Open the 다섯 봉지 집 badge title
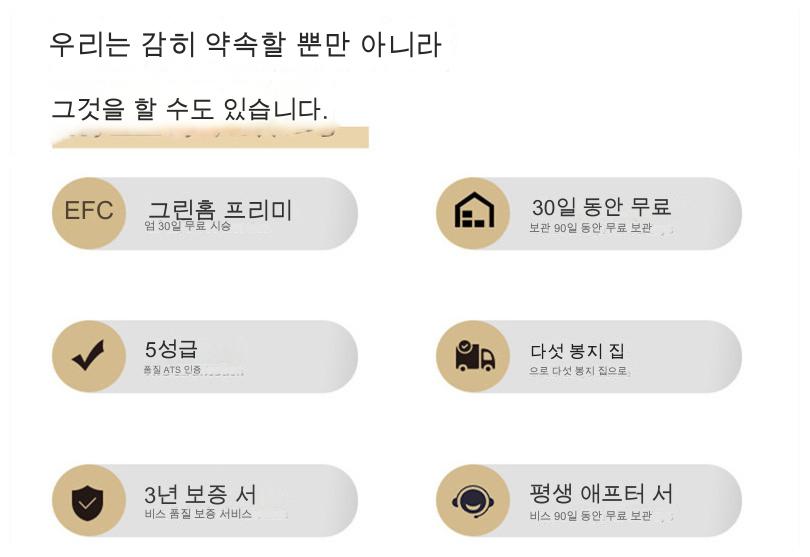 point(577,351)
